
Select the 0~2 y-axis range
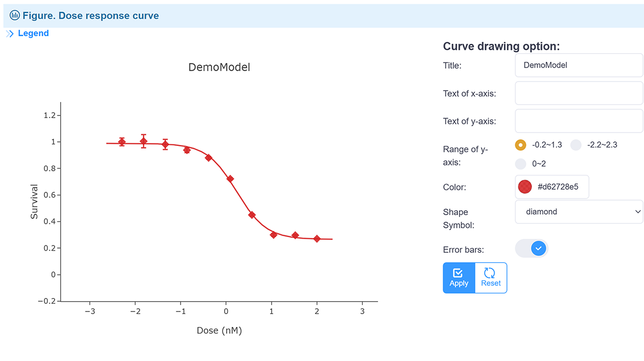521,164
